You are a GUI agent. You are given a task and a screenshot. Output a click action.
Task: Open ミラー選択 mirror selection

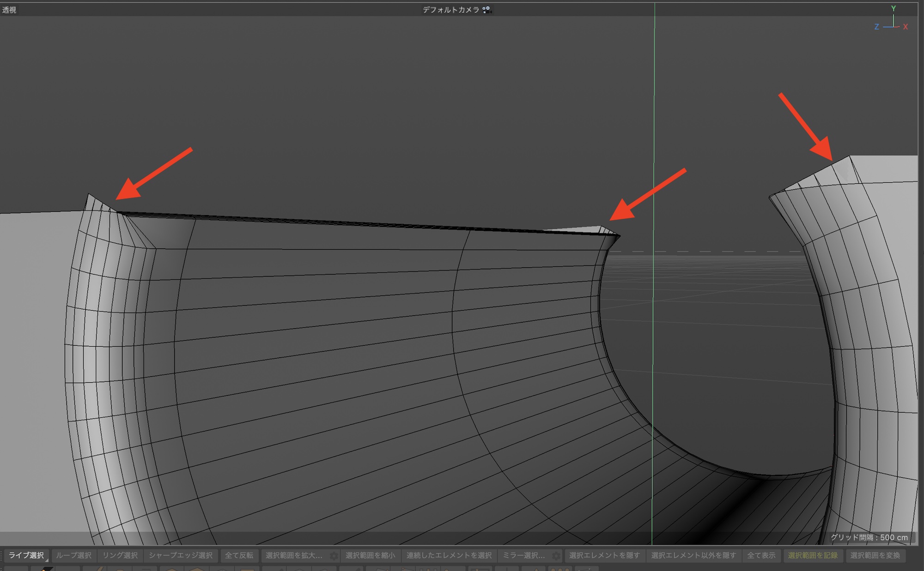point(524,555)
